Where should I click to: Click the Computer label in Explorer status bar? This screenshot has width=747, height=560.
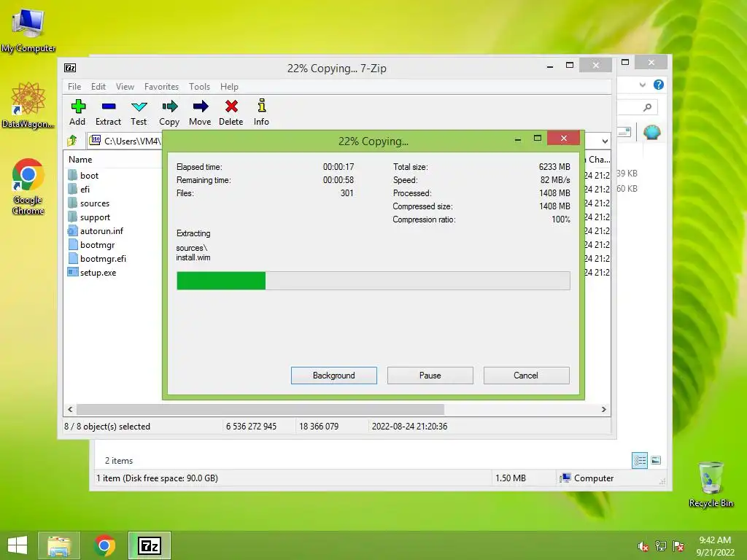(594, 478)
